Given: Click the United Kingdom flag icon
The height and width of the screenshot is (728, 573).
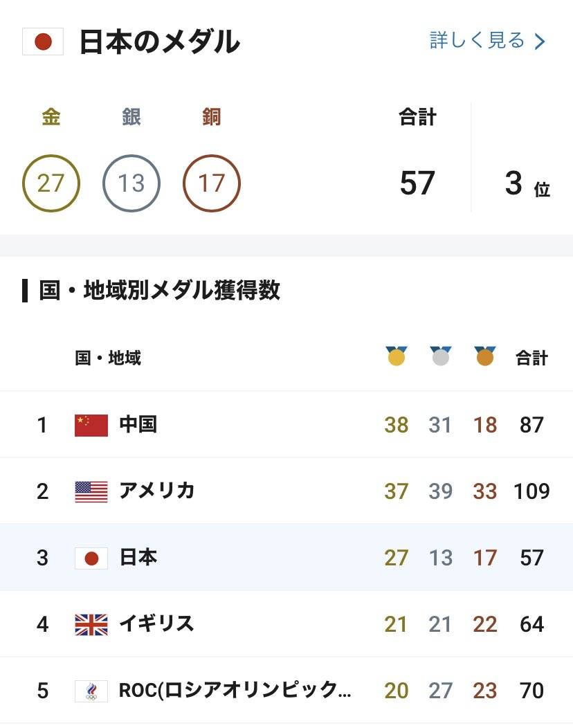Looking at the screenshot, I should click(x=91, y=624).
